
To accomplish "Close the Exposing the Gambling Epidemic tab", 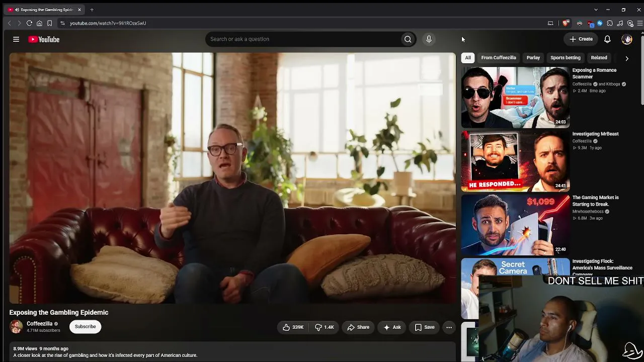I will [x=79, y=10].
